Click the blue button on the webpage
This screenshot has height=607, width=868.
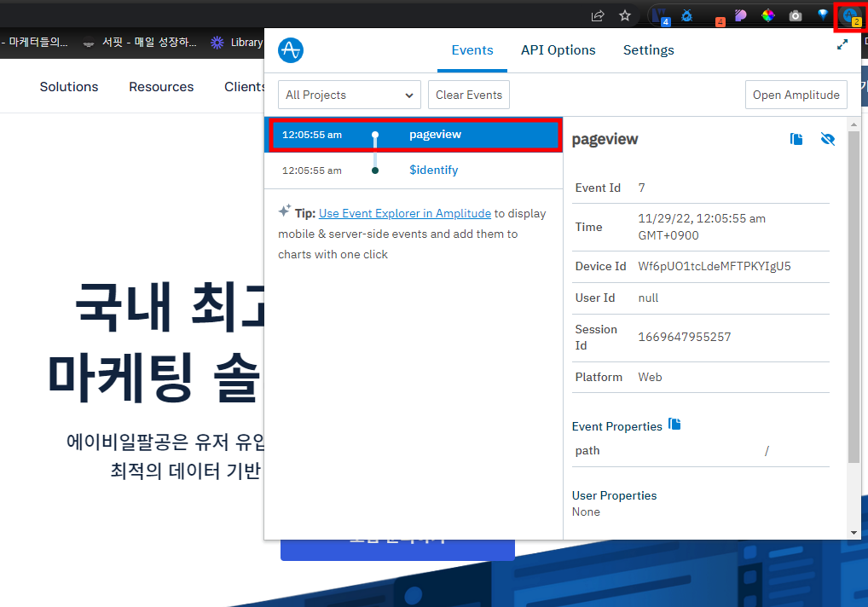point(397,549)
